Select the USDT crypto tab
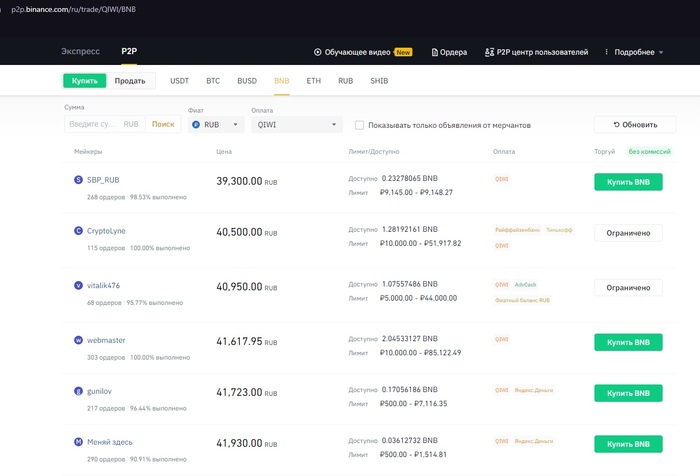700x476 pixels. pos(179,81)
